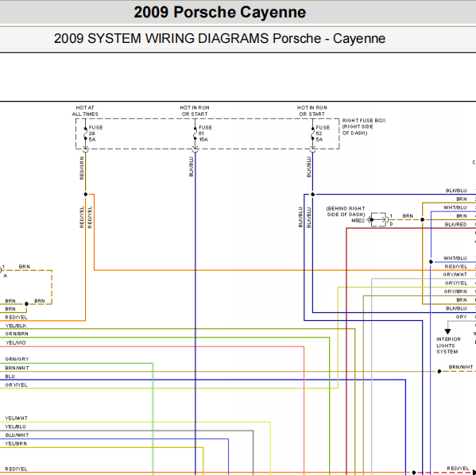Click the BRN splice dot near MB22
476x475 pixels.
pos(422,219)
